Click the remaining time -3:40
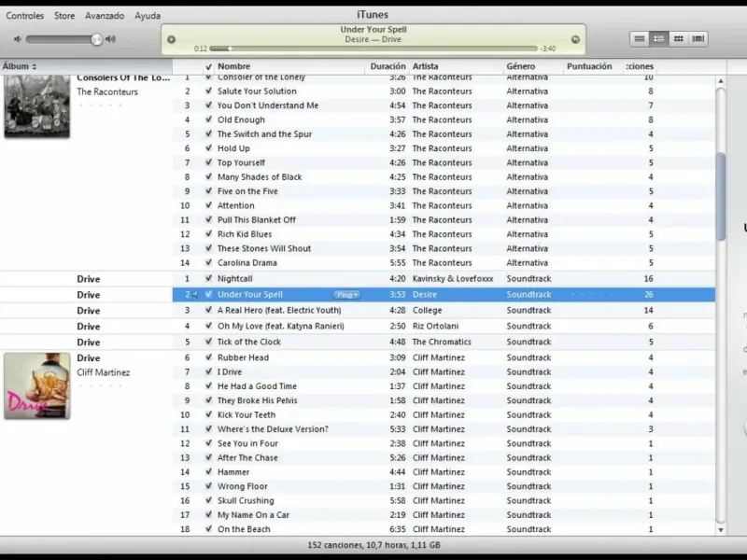This screenshot has width=747, height=560. pos(548,49)
